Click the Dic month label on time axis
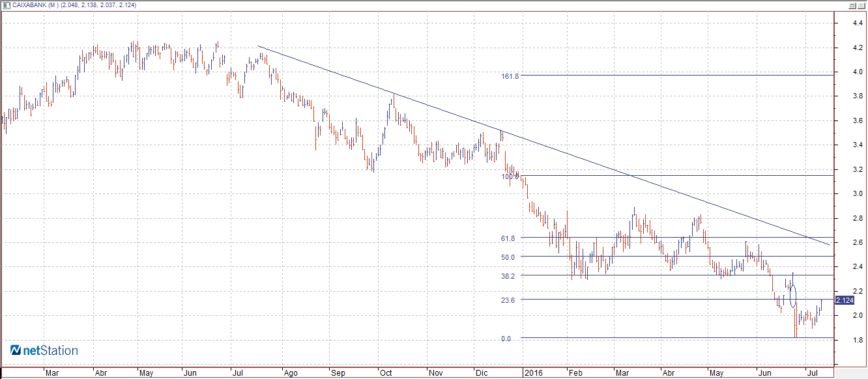868x379 pixels. pyautogui.click(x=482, y=374)
